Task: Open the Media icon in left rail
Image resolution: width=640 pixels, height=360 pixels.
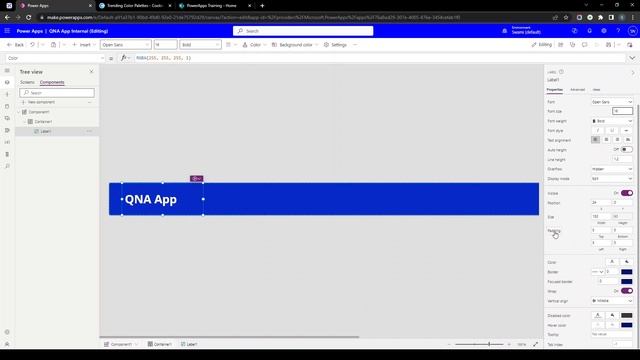Action: point(7,118)
